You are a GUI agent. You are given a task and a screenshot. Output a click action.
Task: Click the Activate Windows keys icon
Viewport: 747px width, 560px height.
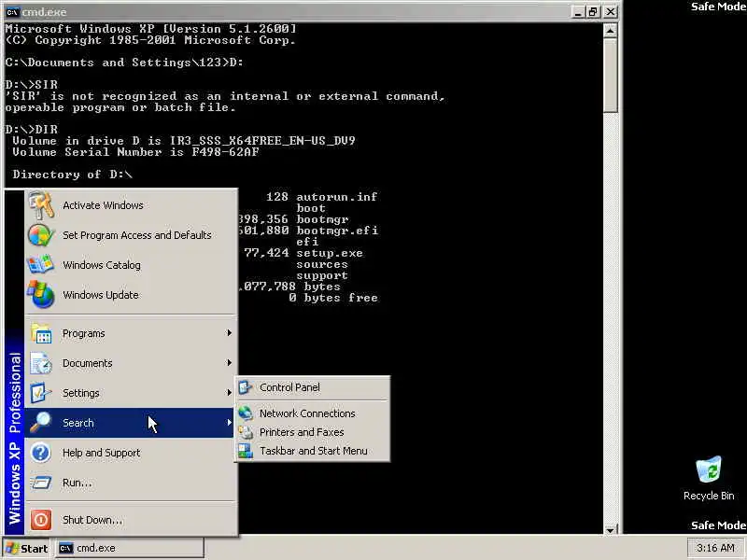tap(41, 205)
